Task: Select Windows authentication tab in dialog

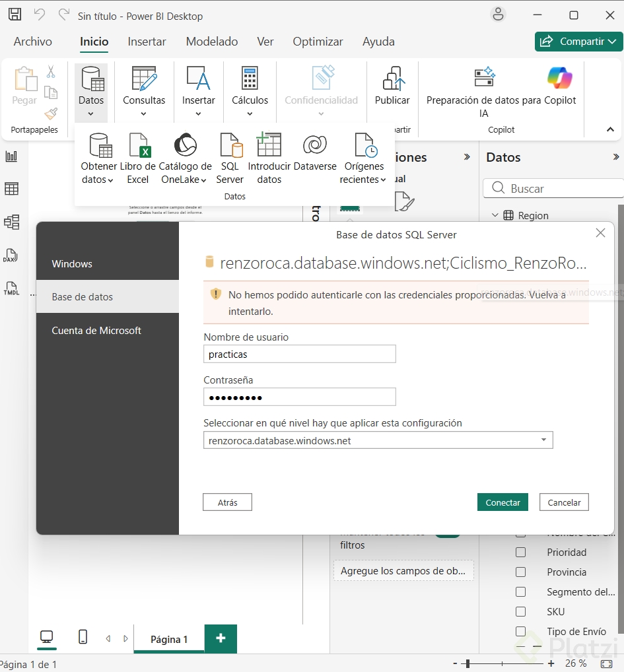Action: click(108, 263)
